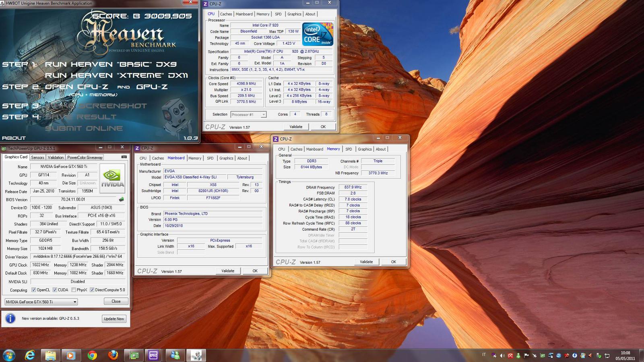644x362 pixels.
Task: Launch Google Chrome from the taskbar
Action: tap(92, 355)
